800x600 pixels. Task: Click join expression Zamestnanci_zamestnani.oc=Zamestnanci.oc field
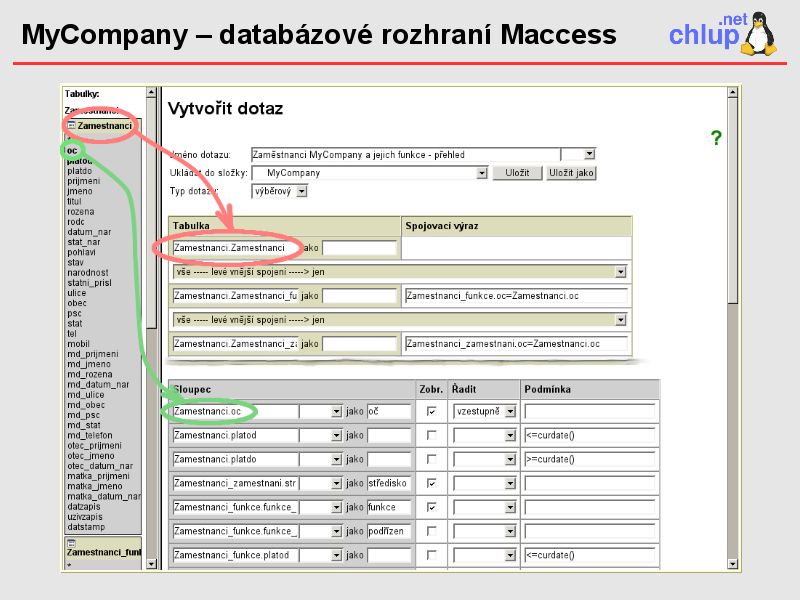coord(516,344)
